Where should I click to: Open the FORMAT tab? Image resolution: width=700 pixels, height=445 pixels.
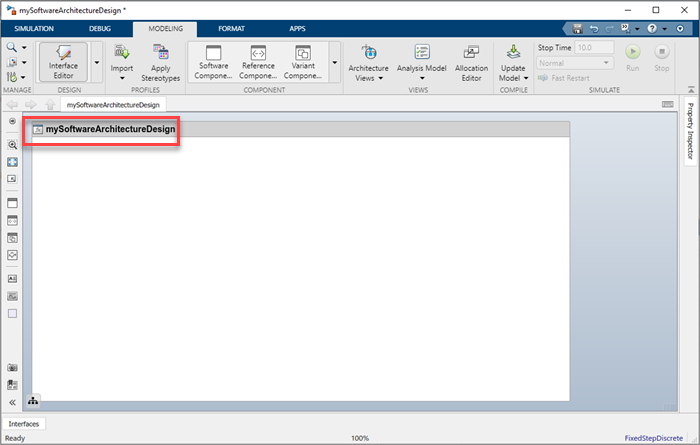[231, 29]
